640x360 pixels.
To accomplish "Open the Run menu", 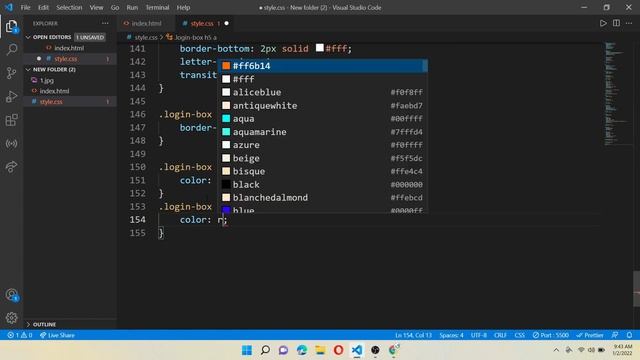I will 132,7.
